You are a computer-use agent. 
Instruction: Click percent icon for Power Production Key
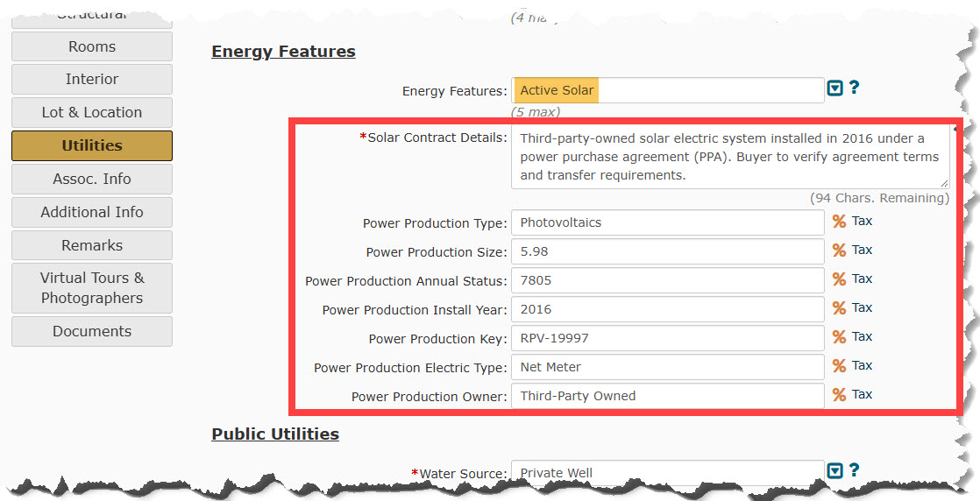pyautogui.click(x=839, y=336)
